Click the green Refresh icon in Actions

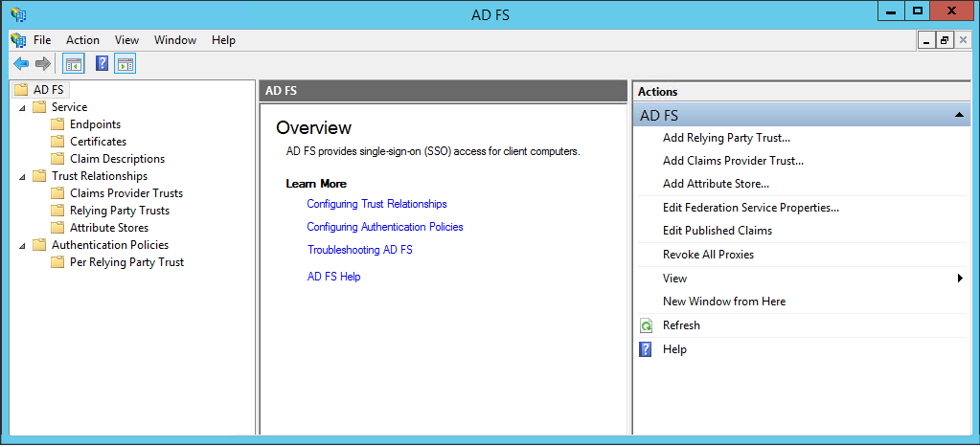tap(646, 325)
